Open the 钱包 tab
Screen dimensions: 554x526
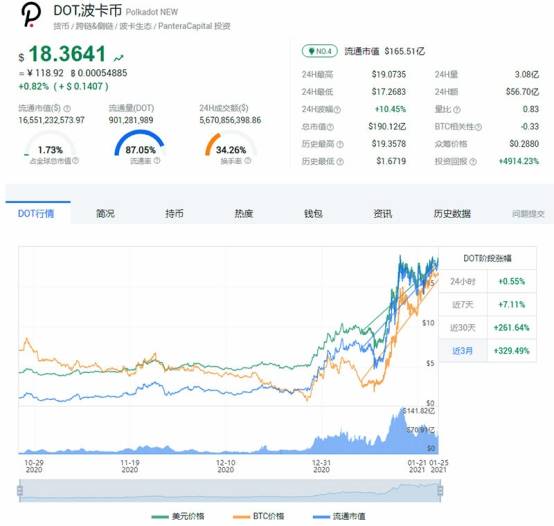point(313,213)
